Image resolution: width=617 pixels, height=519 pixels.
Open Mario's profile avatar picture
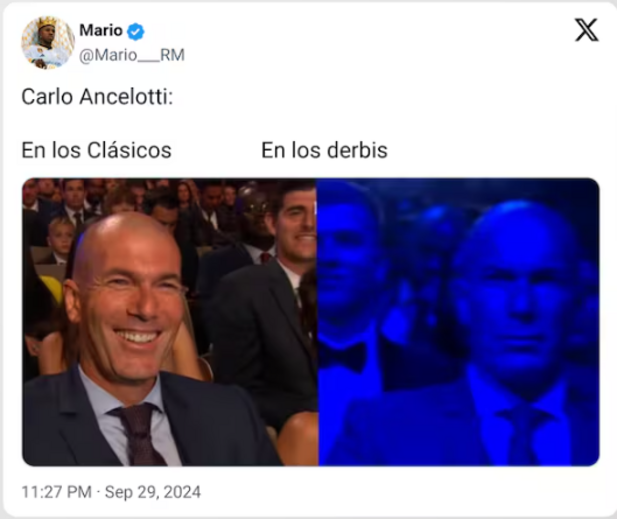pyautogui.click(x=48, y=43)
